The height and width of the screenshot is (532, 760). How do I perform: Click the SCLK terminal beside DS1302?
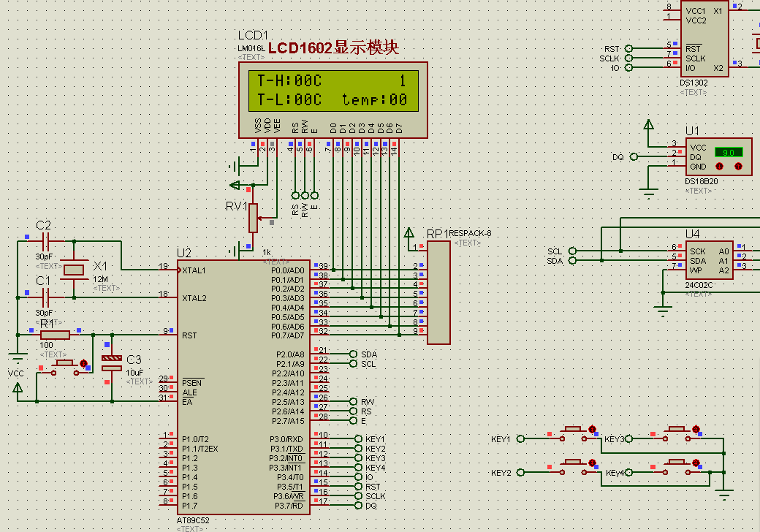628,58
